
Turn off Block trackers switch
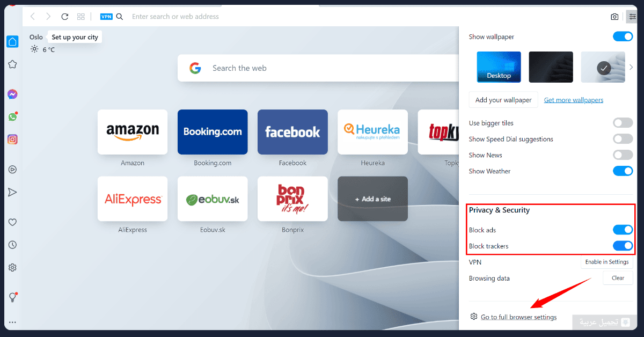(x=623, y=246)
